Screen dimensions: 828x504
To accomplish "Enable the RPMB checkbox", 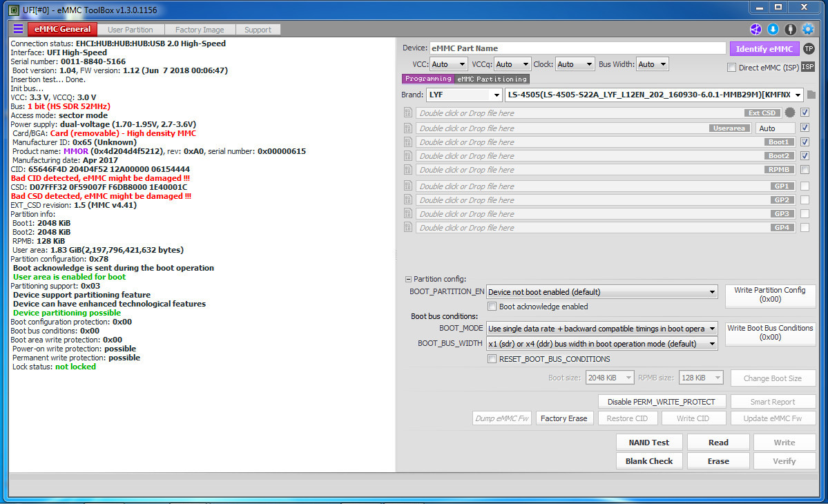I will [805, 169].
